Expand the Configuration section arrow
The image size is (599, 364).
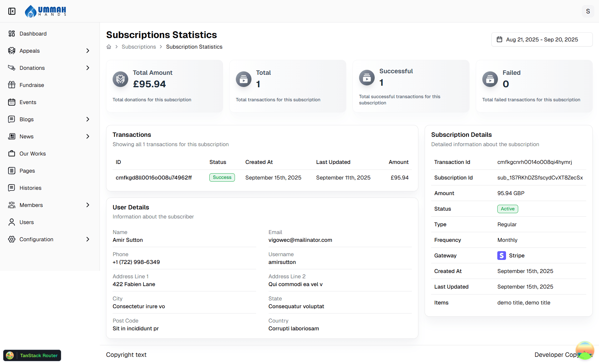coord(88,239)
